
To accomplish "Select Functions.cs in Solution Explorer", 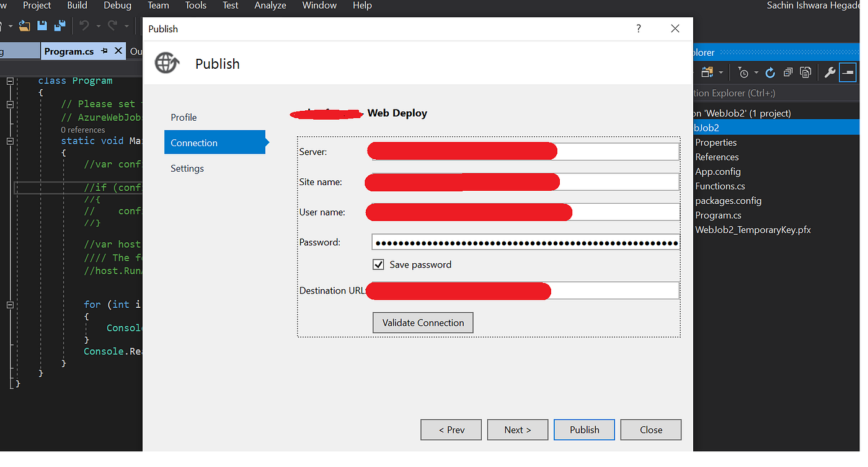I will click(x=720, y=186).
